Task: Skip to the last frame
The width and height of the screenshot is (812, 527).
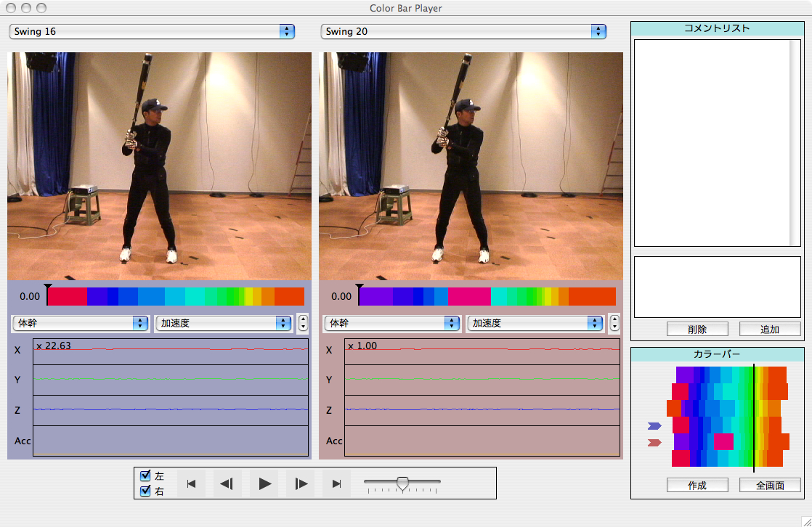Action: [x=336, y=483]
